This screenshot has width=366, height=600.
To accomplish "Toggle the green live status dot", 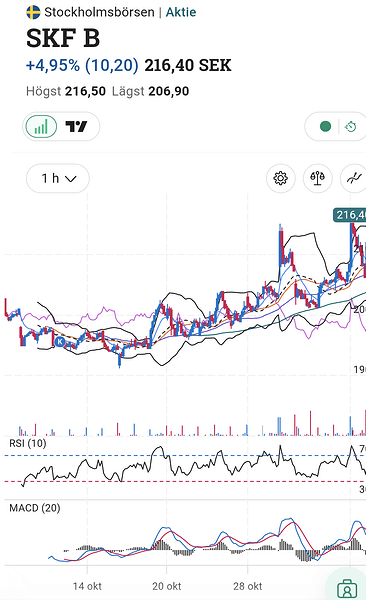I will click(325, 126).
